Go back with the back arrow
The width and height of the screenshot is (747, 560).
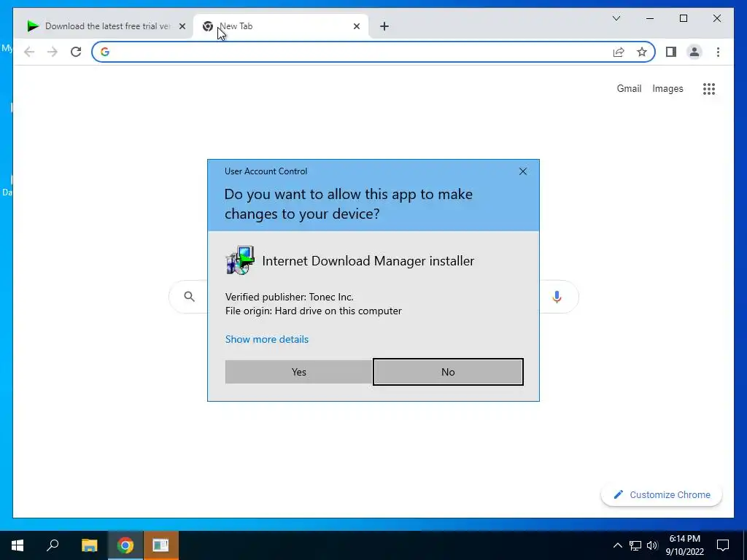[29, 52]
